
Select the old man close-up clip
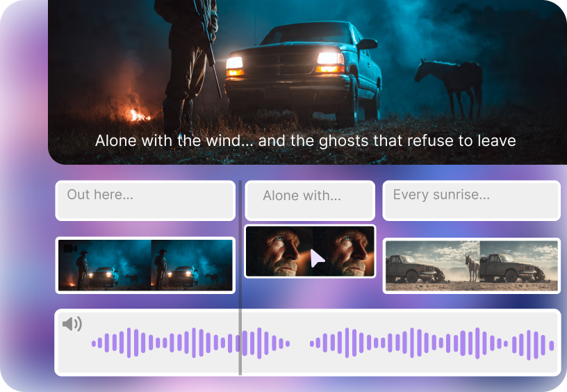[x=311, y=252]
